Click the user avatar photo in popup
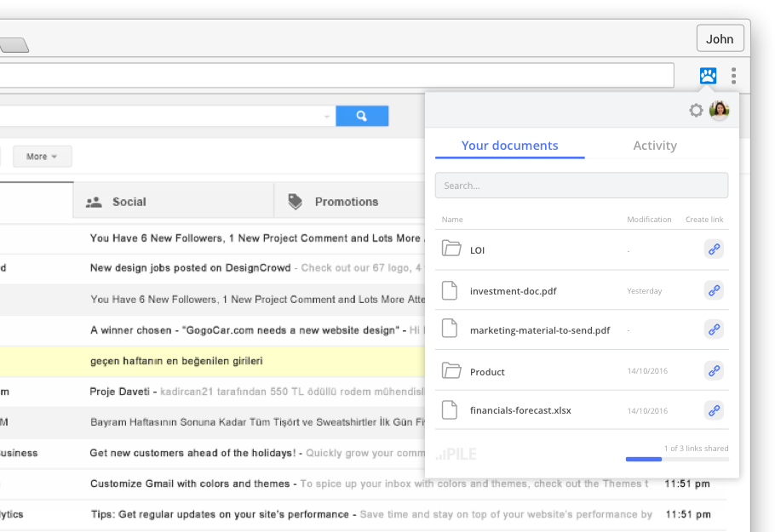 coord(719,110)
